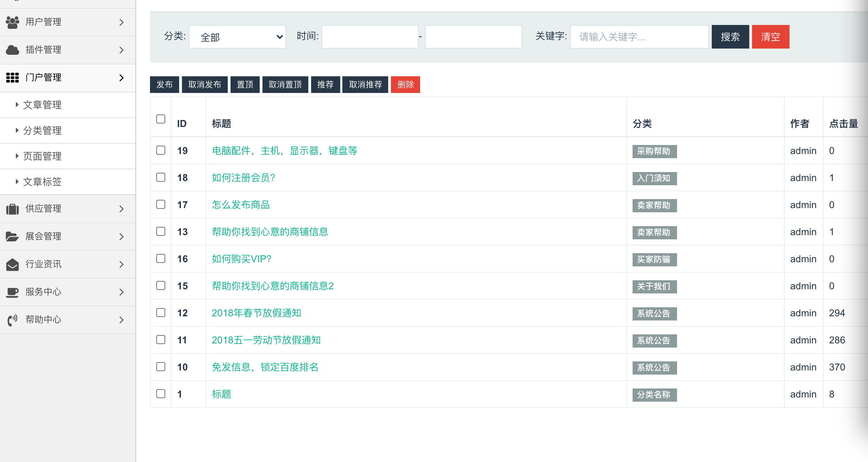Open the article 2018年春节放假通知
This screenshot has height=462, width=868.
coord(257,313)
